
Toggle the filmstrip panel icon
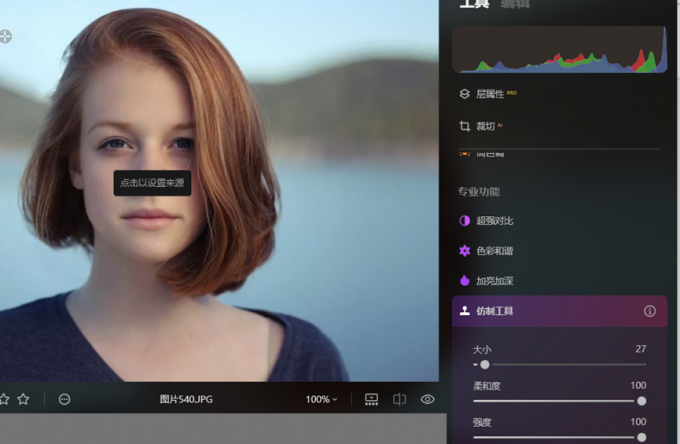[371, 399]
